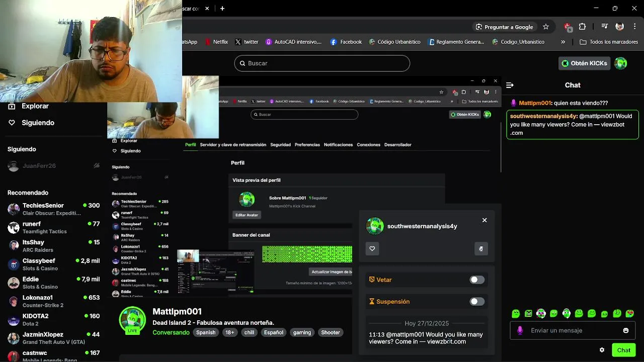This screenshot has width=644, height=362.
Task: Open Código Urbanístico bookmark
Action: click(x=394, y=42)
